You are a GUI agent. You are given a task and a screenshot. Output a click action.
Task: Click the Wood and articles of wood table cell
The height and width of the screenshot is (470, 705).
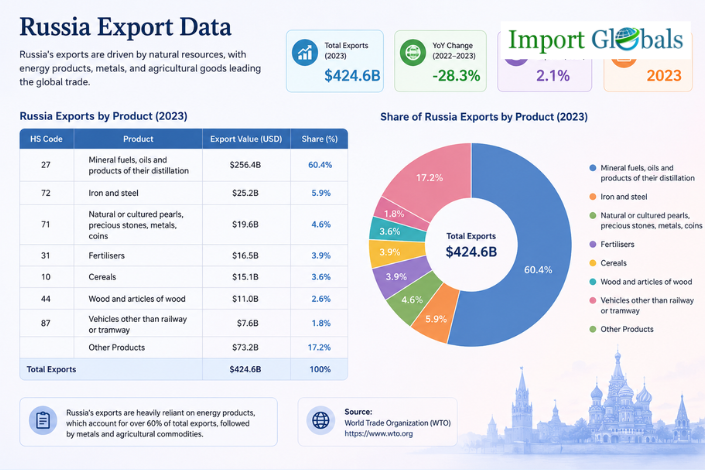(x=137, y=299)
